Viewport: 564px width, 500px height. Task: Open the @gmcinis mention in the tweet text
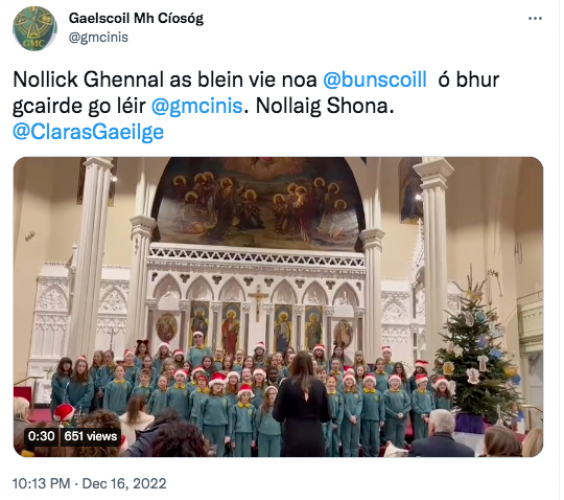point(197,106)
